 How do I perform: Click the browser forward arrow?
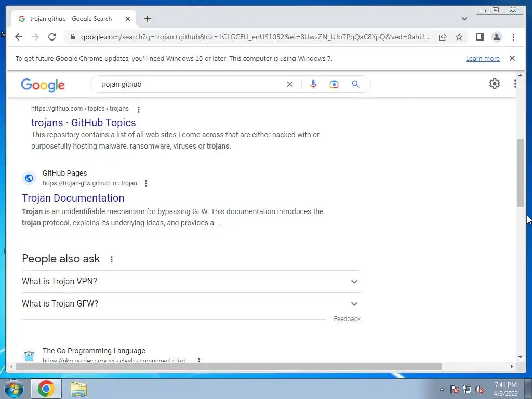click(x=35, y=37)
